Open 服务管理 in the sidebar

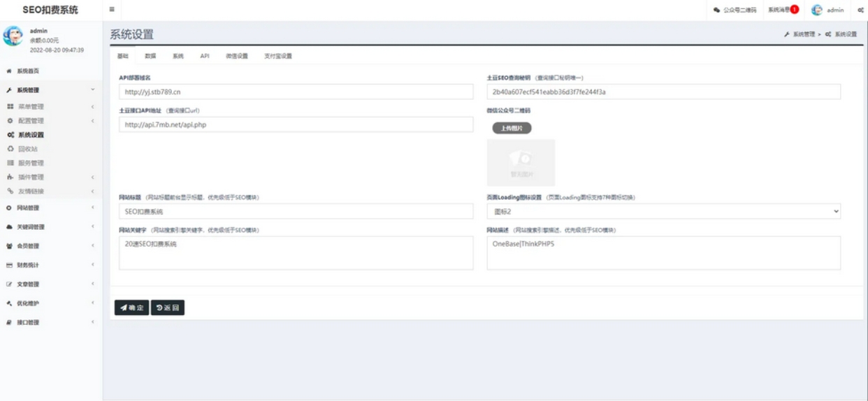(x=31, y=163)
